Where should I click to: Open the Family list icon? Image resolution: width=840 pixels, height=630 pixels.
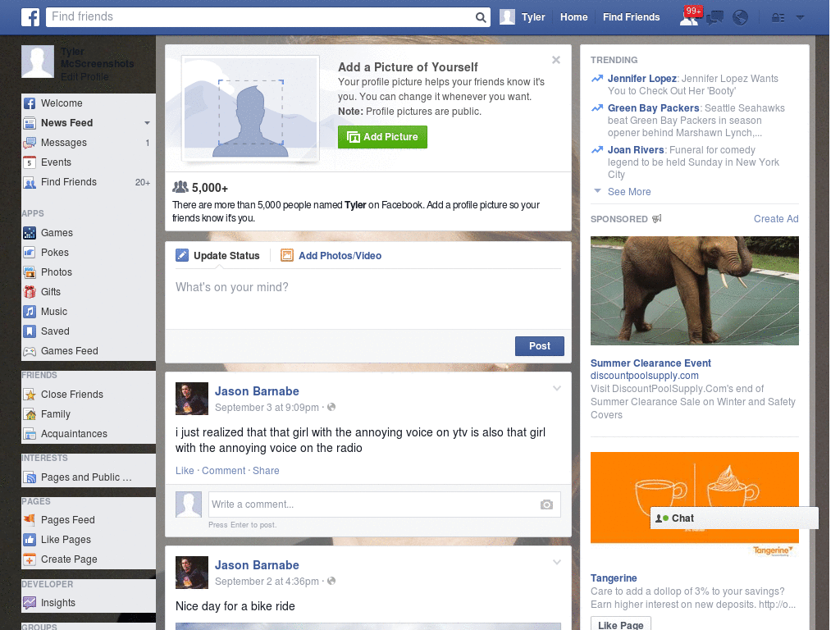pos(30,414)
